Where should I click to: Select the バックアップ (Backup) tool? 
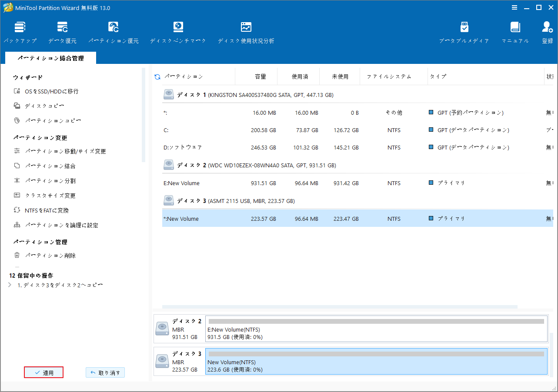[x=20, y=31]
